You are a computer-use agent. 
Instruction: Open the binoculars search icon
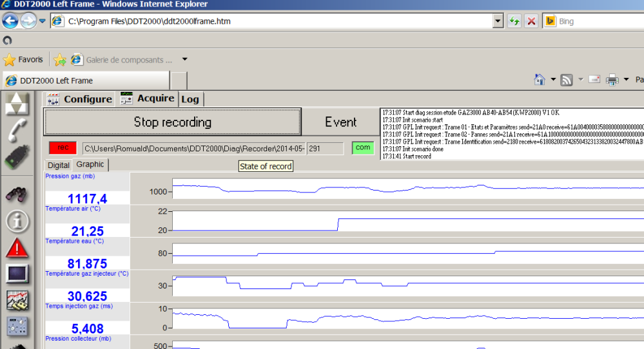pyautogui.click(x=17, y=194)
